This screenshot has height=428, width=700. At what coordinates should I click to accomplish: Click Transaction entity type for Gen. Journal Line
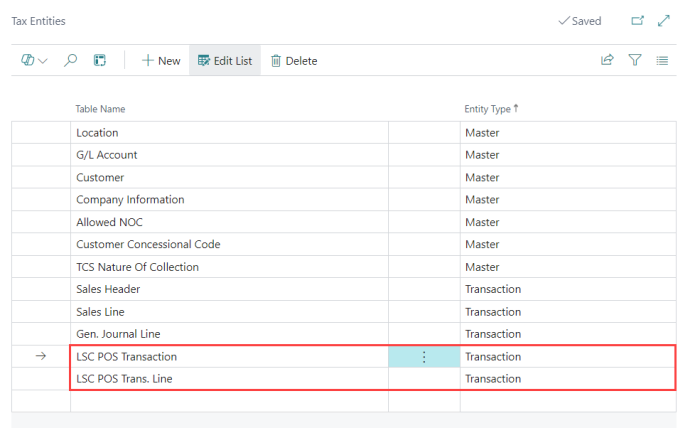[568, 334]
